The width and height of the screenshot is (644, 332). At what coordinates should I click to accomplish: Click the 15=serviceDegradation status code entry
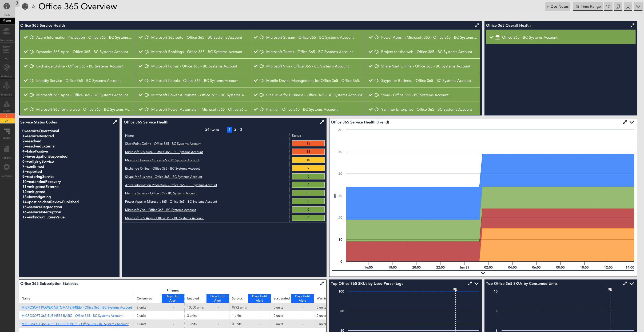(42, 207)
